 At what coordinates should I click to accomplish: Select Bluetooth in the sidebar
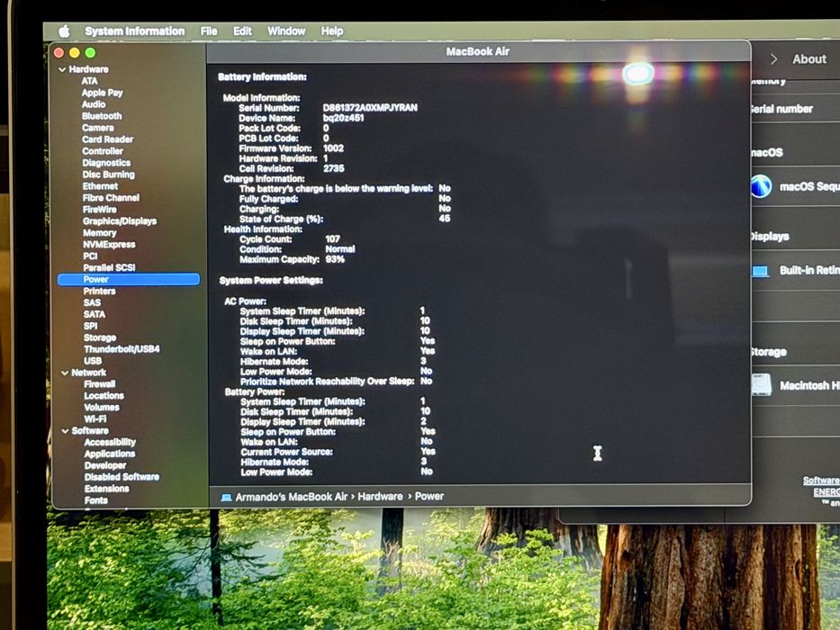(102, 116)
